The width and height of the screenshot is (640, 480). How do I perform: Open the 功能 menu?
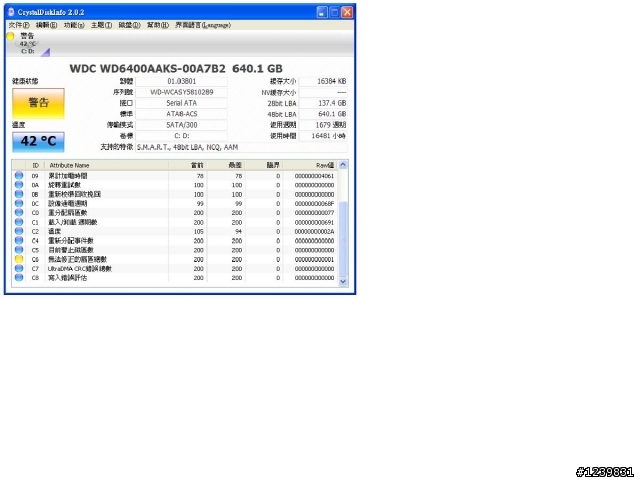[74, 25]
